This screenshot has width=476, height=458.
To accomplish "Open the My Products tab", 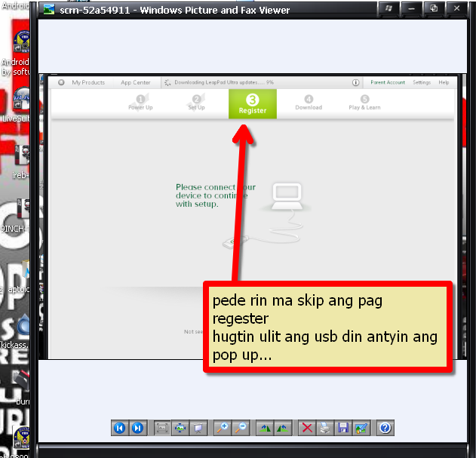I will tap(88, 82).
